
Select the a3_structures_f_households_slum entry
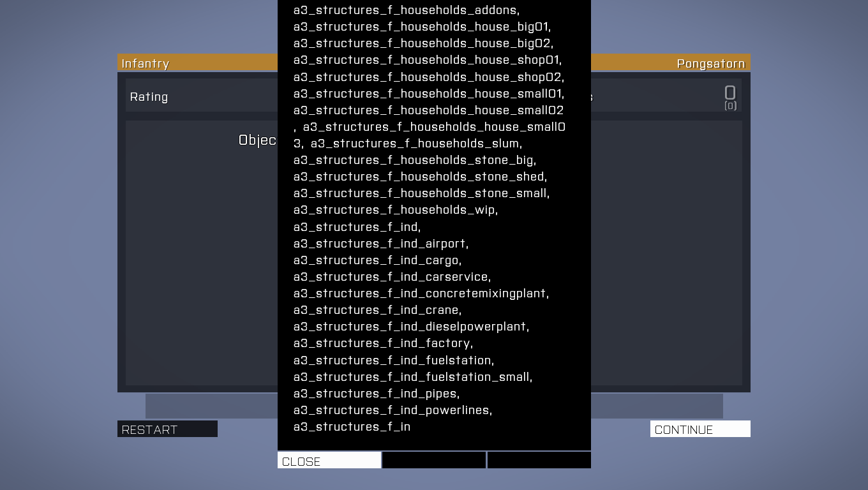click(x=416, y=143)
